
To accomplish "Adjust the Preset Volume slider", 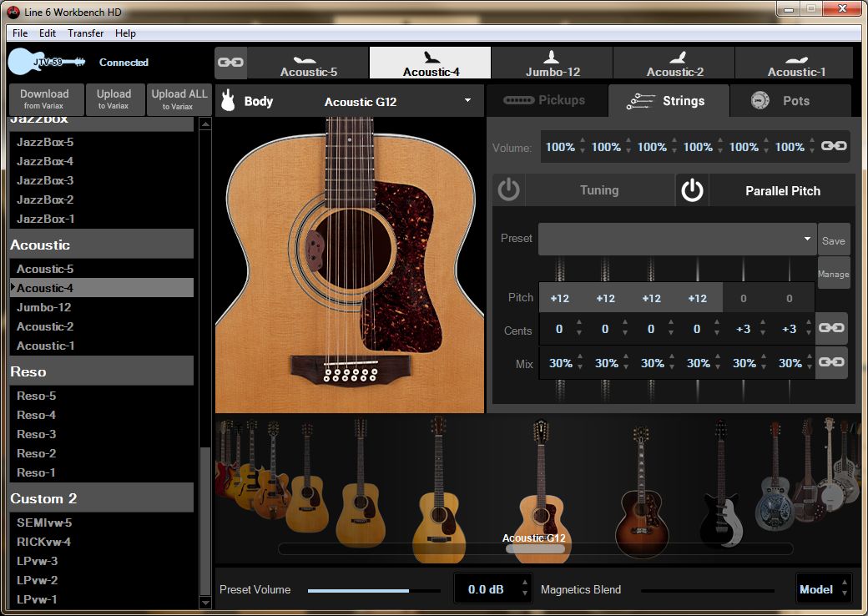I will click(374, 590).
